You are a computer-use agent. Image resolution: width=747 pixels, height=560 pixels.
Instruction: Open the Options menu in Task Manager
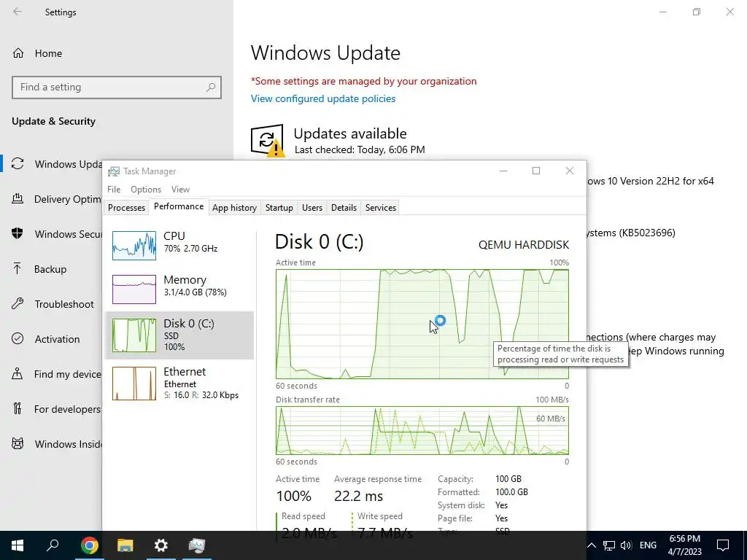tap(146, 190)
